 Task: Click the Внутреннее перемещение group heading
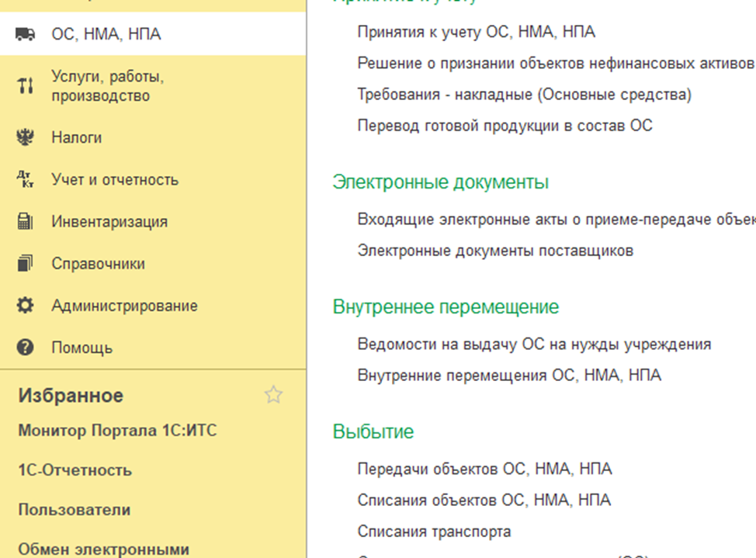point(446,307)
